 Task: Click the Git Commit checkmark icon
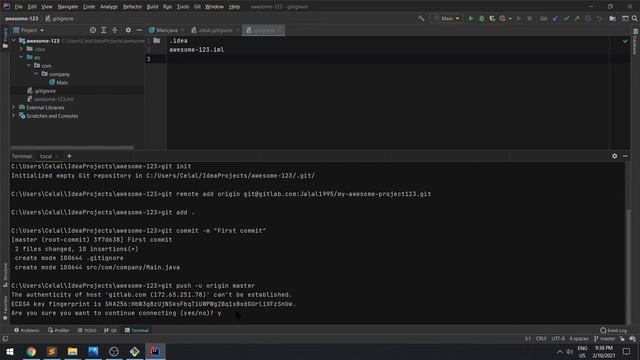[566, 18]
